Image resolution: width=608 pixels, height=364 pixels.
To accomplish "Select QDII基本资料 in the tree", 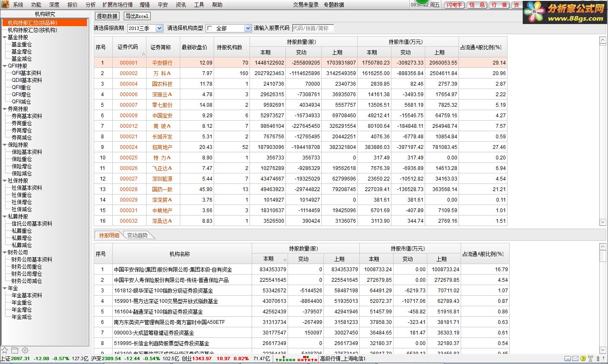I will click(27, 80).
